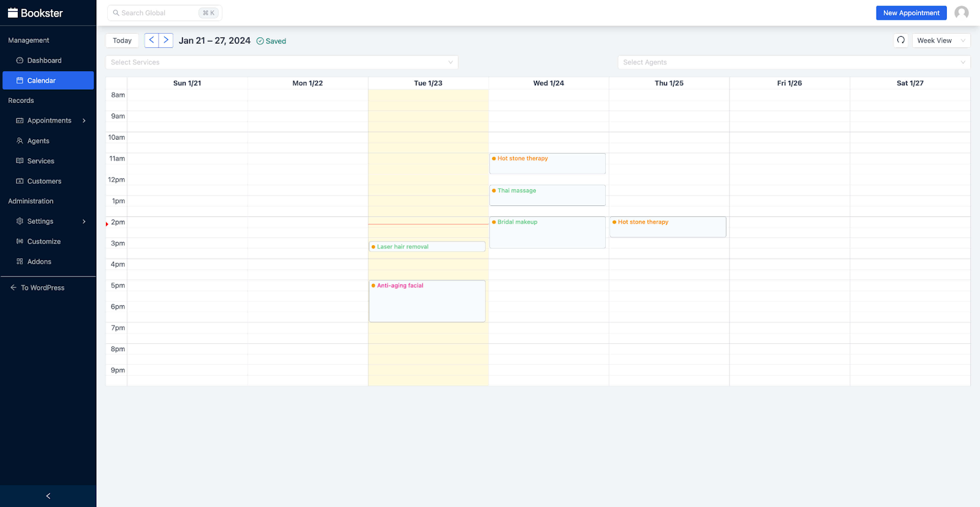Expand the Settings submenu chevron
The image size is (980, 507).
84,221
